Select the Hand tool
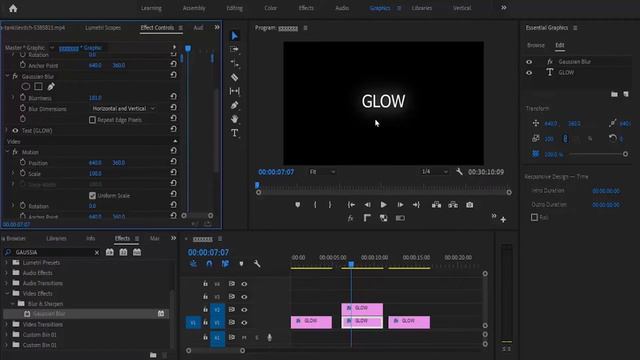The width and height of the screenshot is (640, 360). coord(234,119)
